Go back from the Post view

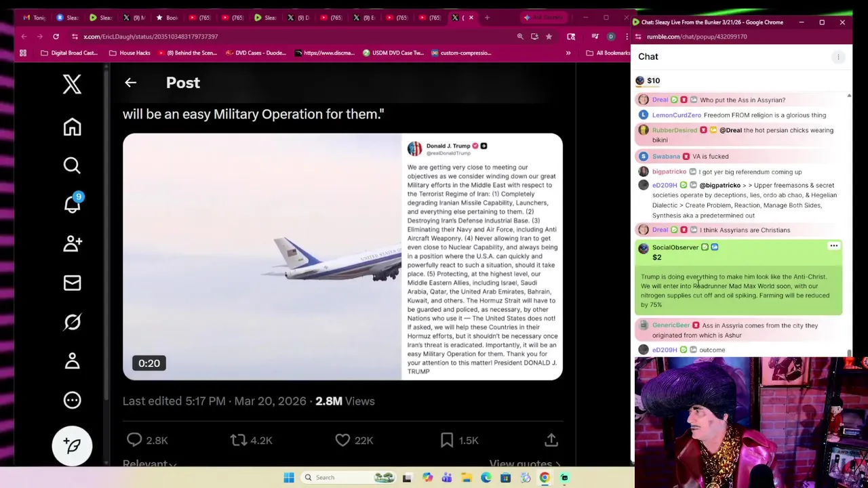(130, 83)
